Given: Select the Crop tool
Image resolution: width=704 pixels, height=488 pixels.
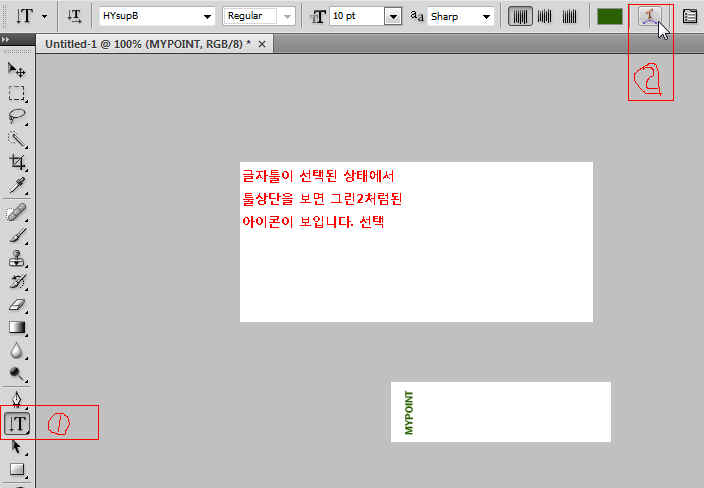Looking at the screenshot, I should [x=17, y=162].
